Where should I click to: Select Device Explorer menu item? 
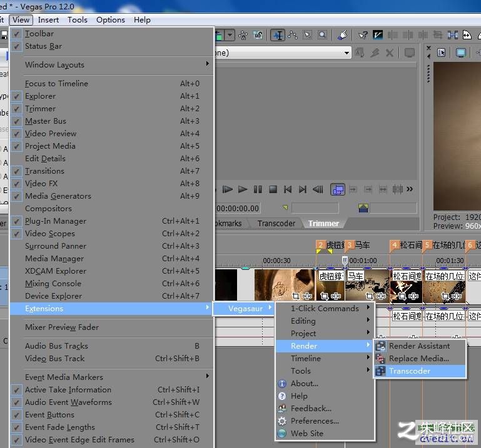112,296
